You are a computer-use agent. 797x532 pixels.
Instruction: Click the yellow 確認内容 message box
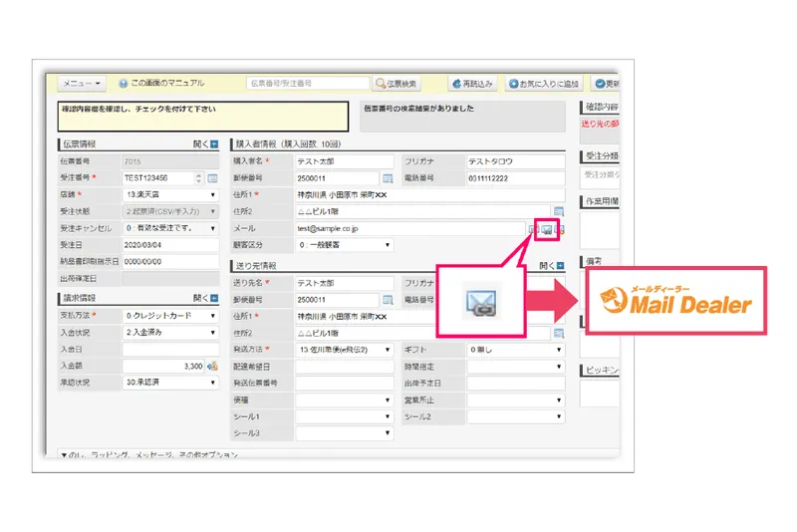coord(203,117)
